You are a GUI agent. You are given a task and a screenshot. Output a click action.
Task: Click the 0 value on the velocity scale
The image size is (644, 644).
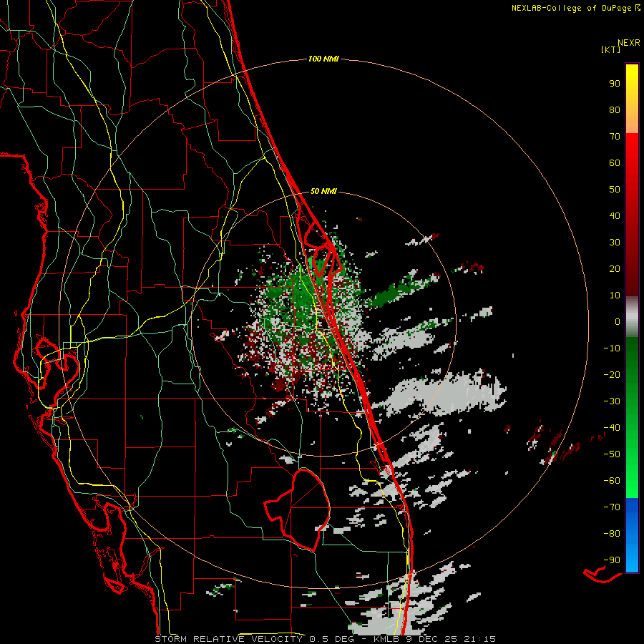coord(618,321)
